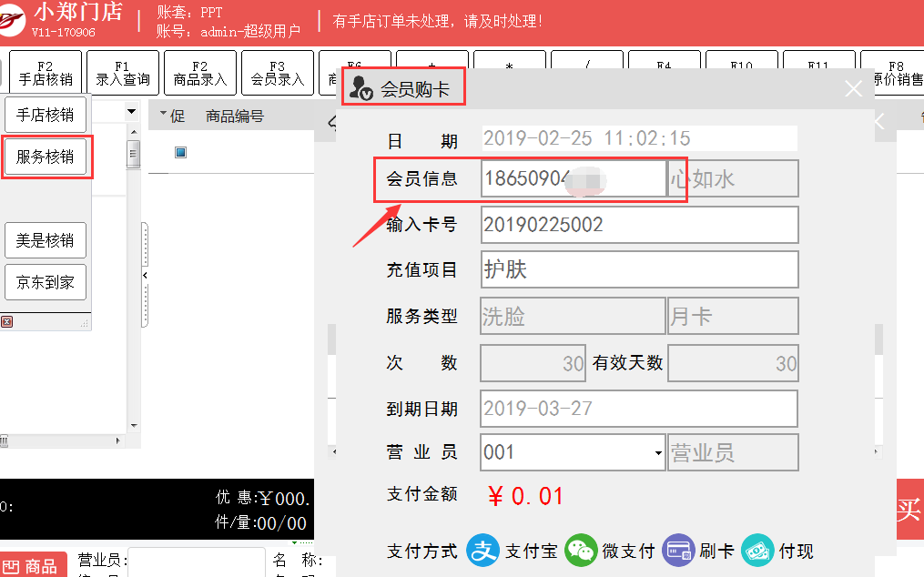
Task: Click the 支付宝 label text
Action: (x=531, y=552)
